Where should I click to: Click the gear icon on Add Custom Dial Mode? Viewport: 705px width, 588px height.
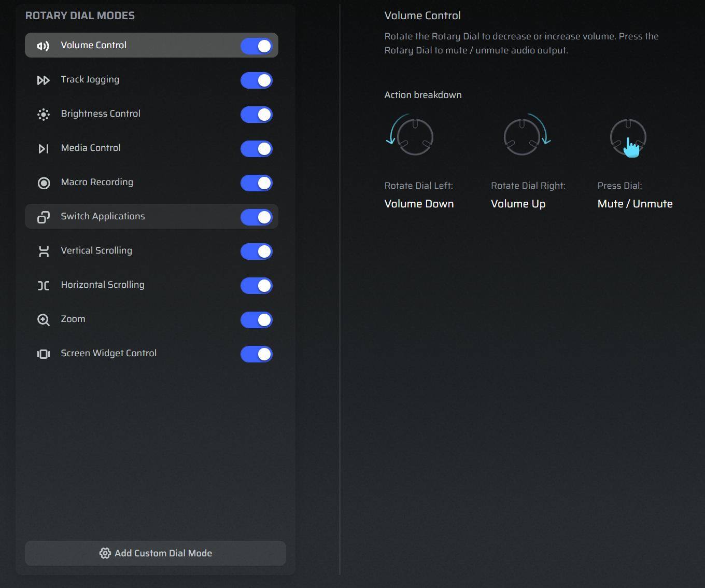coord(105,553)
